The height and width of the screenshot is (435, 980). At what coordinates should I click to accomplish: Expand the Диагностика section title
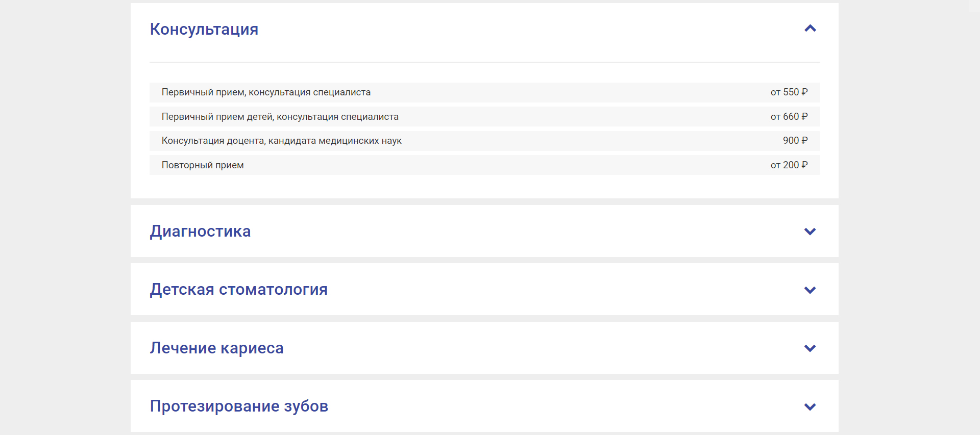(x=200, y=232)
